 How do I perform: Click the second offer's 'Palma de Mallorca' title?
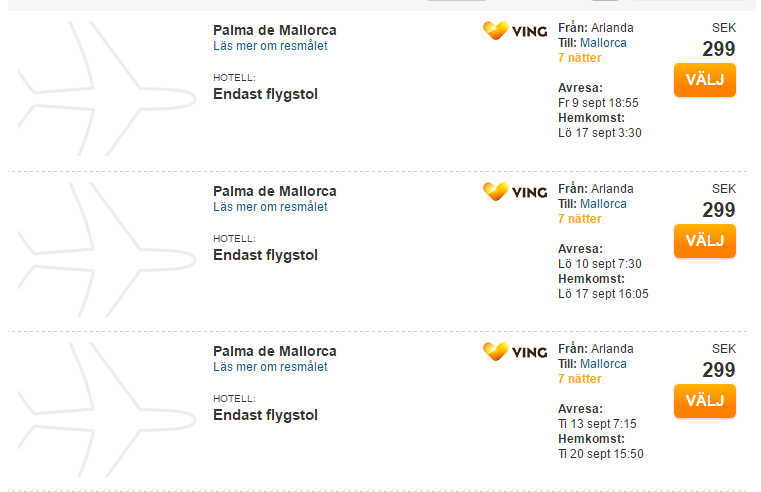click(x=275, y=191)
